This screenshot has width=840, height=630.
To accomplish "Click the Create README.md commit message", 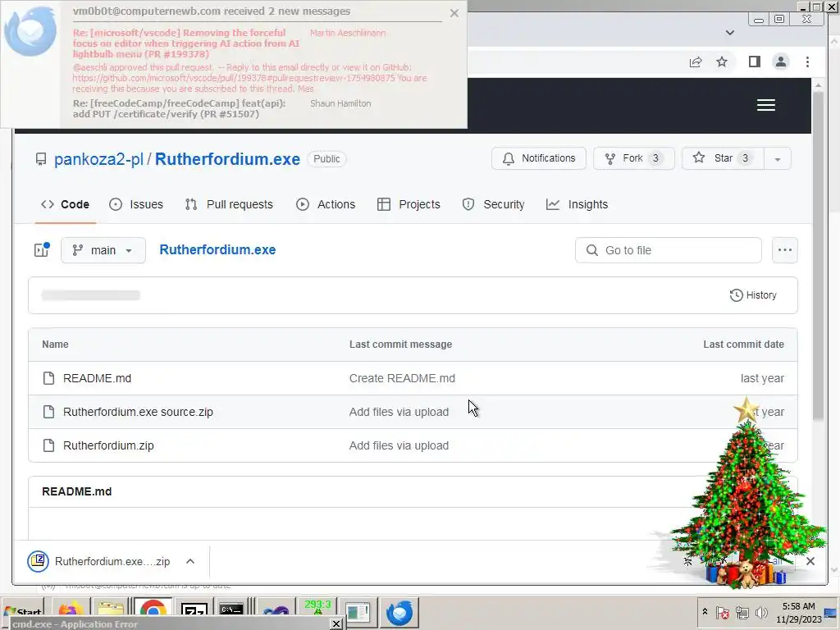I will tap(402, 378).
